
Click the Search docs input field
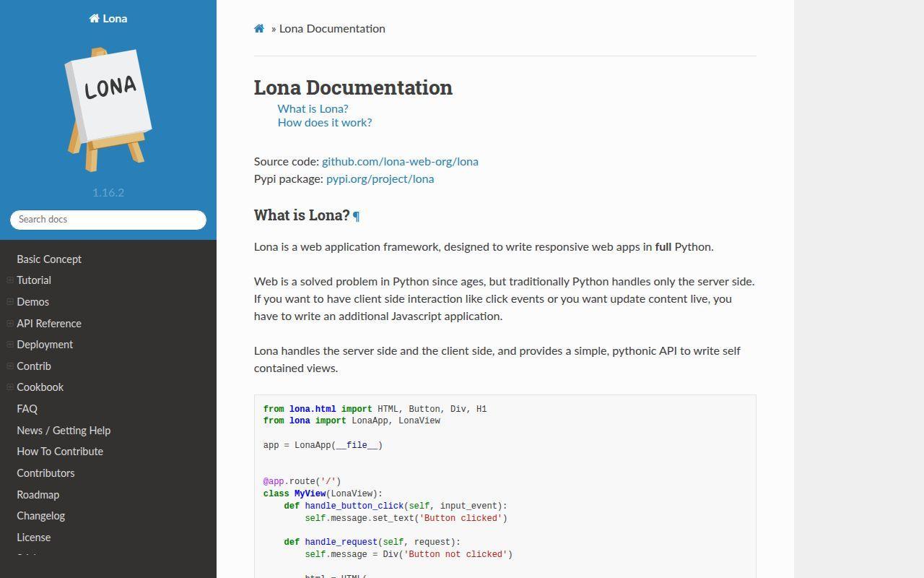coord(108,220)
